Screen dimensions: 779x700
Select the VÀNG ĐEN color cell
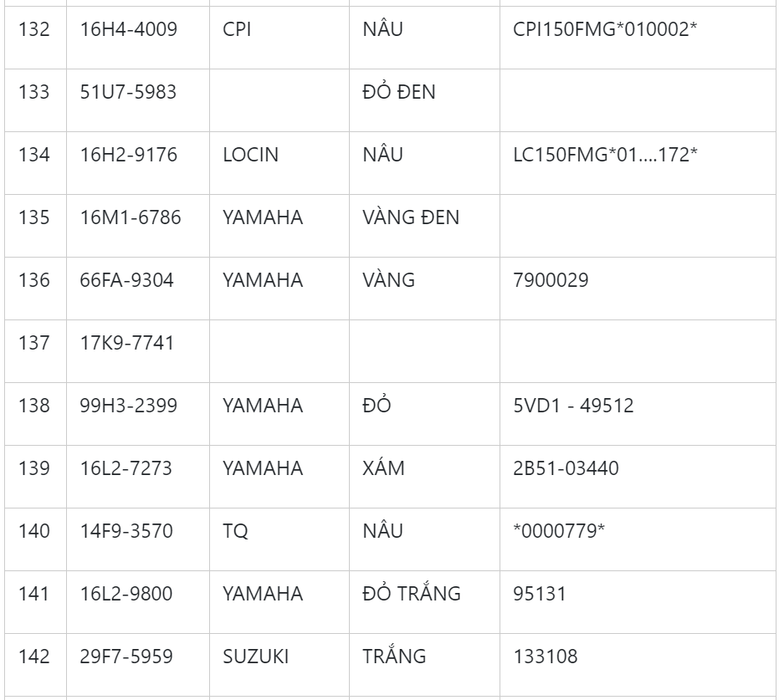[411, 217]
